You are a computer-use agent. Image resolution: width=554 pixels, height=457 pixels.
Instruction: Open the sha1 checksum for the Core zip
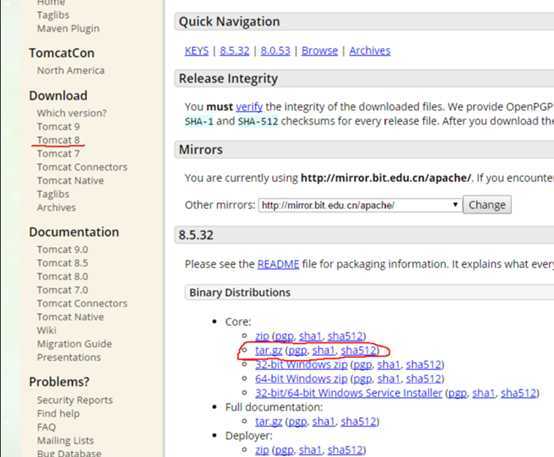(310, 336)
